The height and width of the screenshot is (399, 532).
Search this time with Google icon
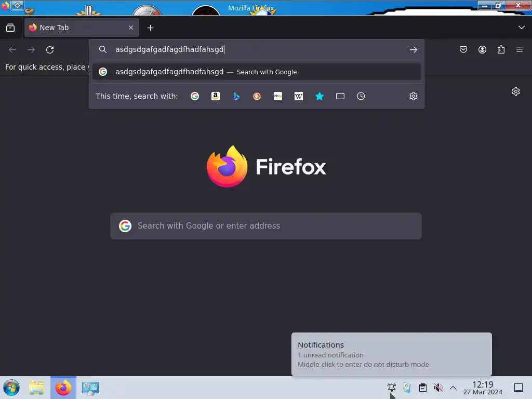(x=195, y=96)
